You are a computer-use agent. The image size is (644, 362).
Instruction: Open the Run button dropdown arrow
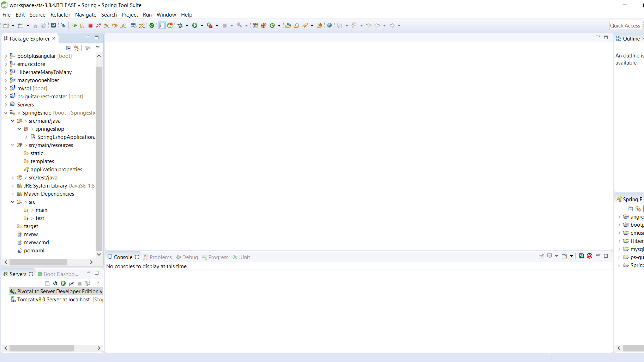click(202, 25)
